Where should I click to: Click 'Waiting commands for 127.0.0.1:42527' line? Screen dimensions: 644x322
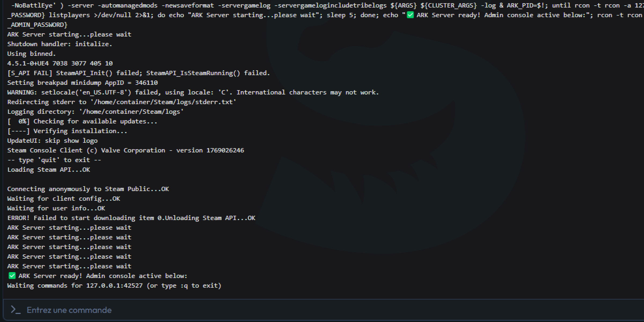[x=114, y=286]
